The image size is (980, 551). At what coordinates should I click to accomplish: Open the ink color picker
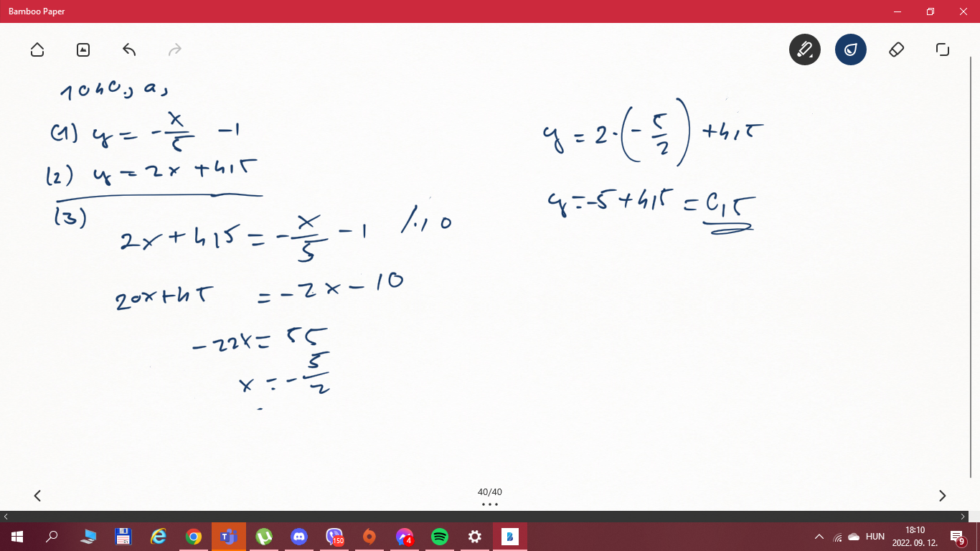coord(851,50)
